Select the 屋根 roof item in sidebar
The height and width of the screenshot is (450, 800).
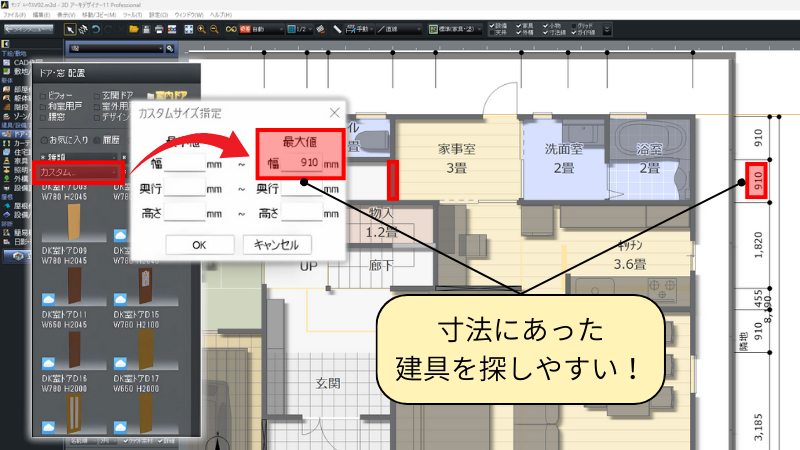click(x=15, y=206)
